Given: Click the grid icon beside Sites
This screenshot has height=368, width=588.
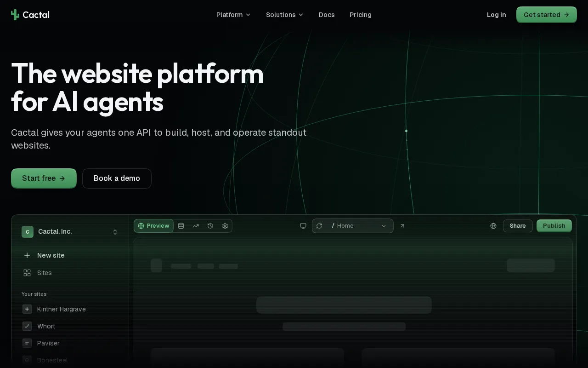Looking at the screenshot, I should pyautogui.click(x=27, y=273).
